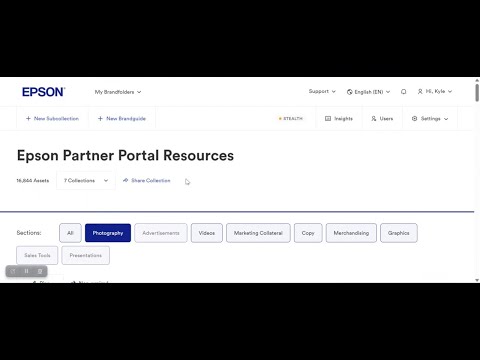The width and height of the screenshot is (480, 360).
Task: Click the user profile icon beside Hi, Kyle
Action: (x=420, y=91)
